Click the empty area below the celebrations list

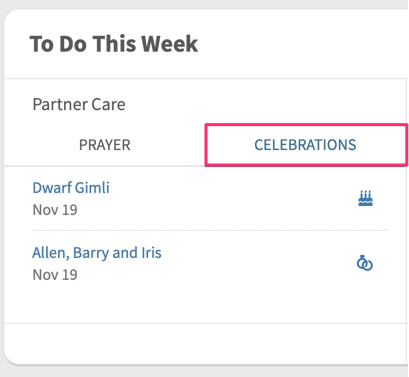pyautogui.click(x=205, y=307)
